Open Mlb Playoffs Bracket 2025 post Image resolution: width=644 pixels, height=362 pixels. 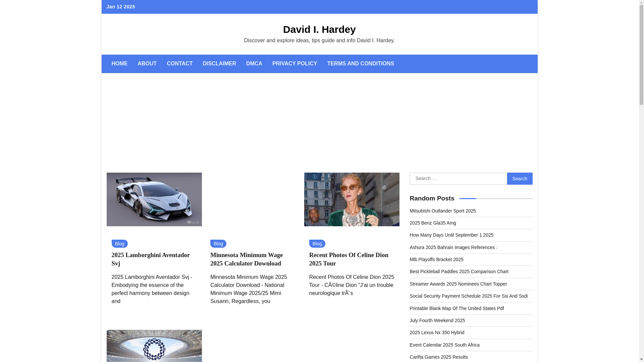pyautogui.click(x=436, y=259)
